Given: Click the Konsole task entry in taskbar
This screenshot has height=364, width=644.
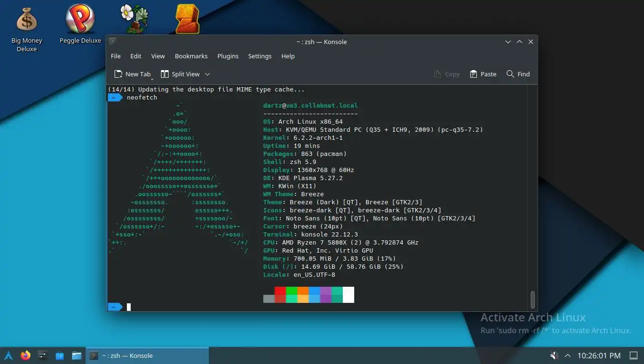Looking at the screenshot, I should click(x=147, y=355).
